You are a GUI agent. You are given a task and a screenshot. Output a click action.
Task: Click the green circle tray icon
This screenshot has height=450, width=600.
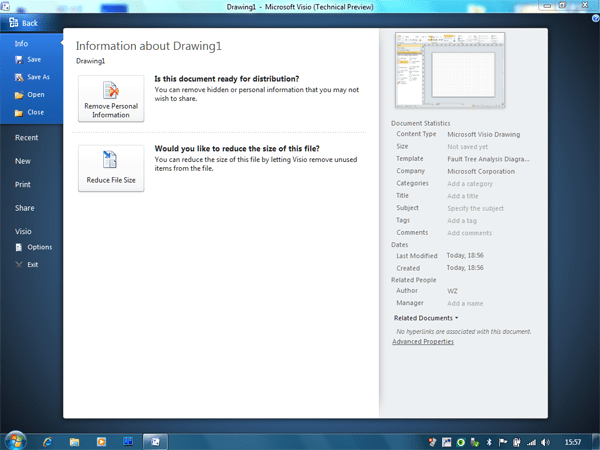click(x=461, y=442)
